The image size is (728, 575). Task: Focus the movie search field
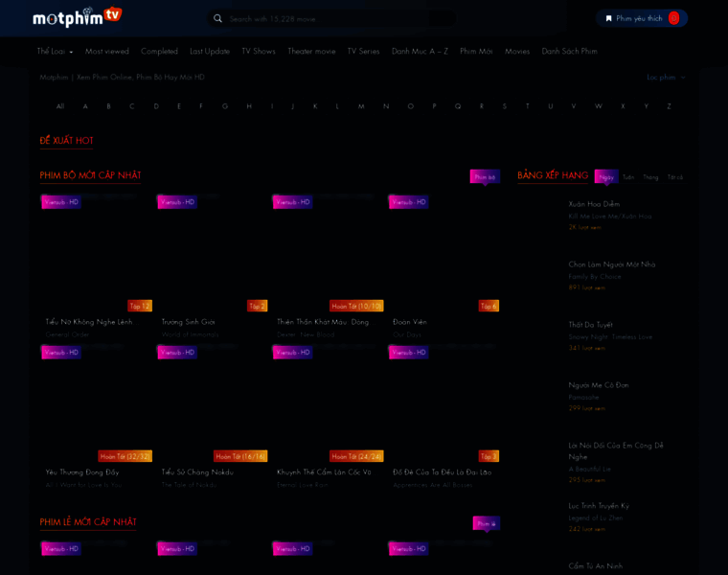click(331, 18)
